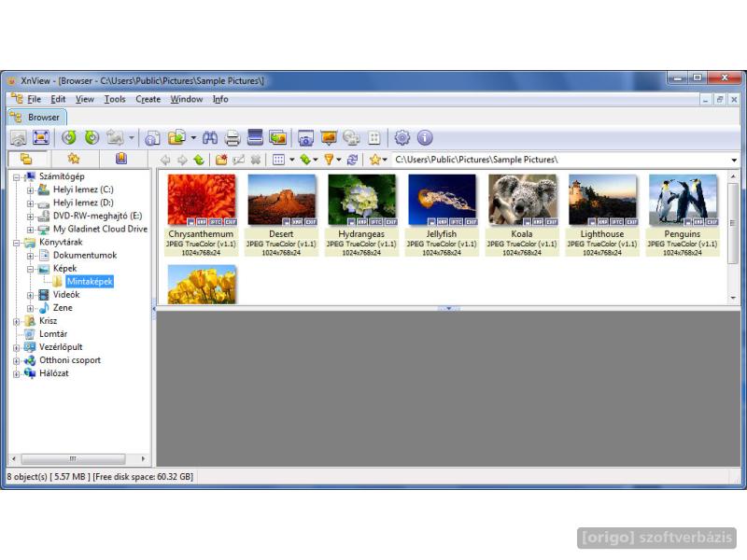The image size is (747, 560).
Task: Select the Mintaképek folder
Action: pos(90,282)
